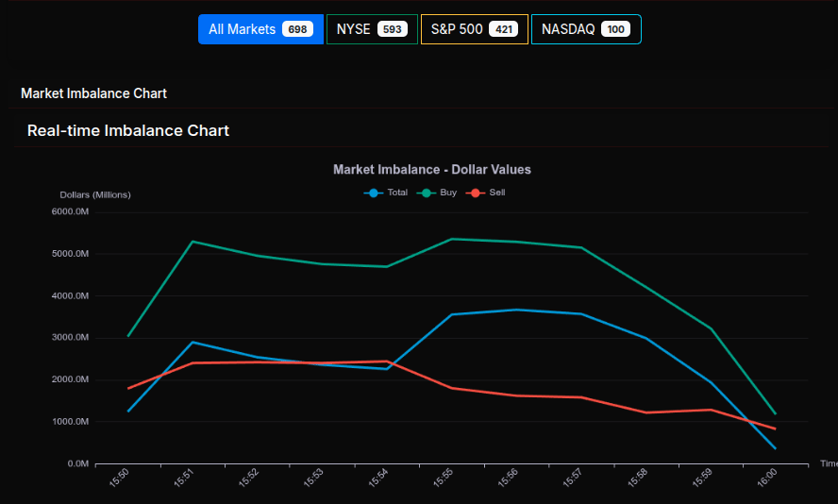Select the All Markets tab

pyautogui.click(x=260, y=29)
